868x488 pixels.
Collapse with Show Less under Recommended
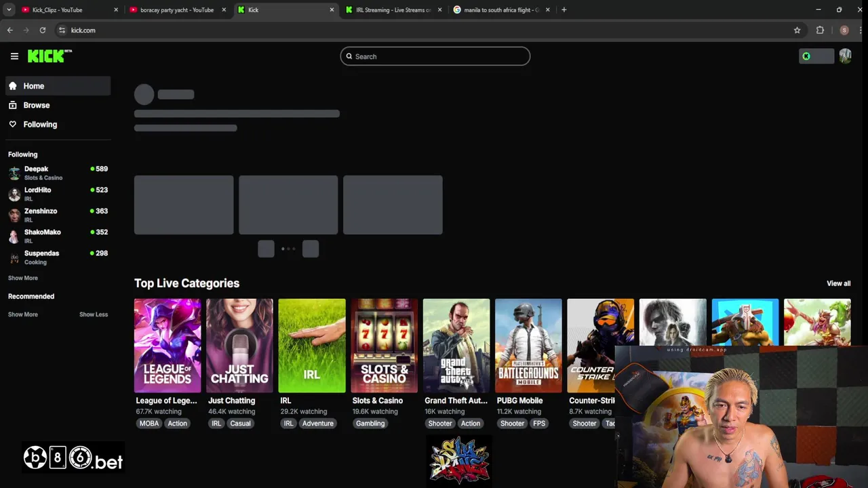tap(94, 314)
